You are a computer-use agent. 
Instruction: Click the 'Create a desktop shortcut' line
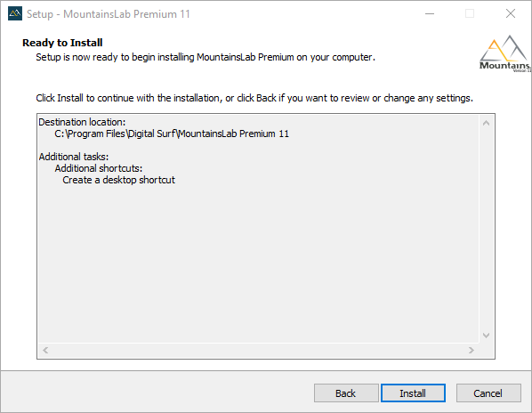(118, 180)
